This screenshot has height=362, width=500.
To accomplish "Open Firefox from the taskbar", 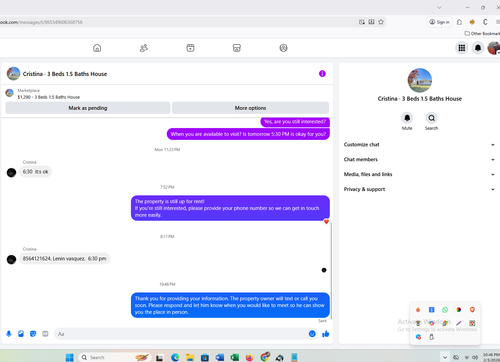I will click(249, 357).
